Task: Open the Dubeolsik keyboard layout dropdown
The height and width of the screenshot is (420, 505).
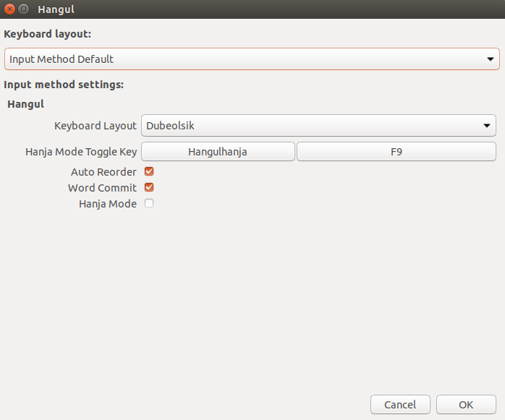Action: point(318,126)
